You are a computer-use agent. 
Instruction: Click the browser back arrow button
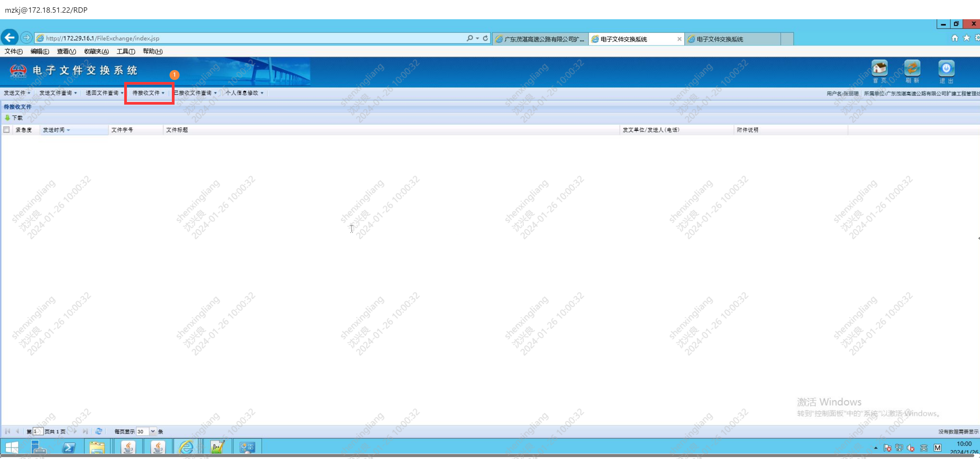(x=10, y=38)
